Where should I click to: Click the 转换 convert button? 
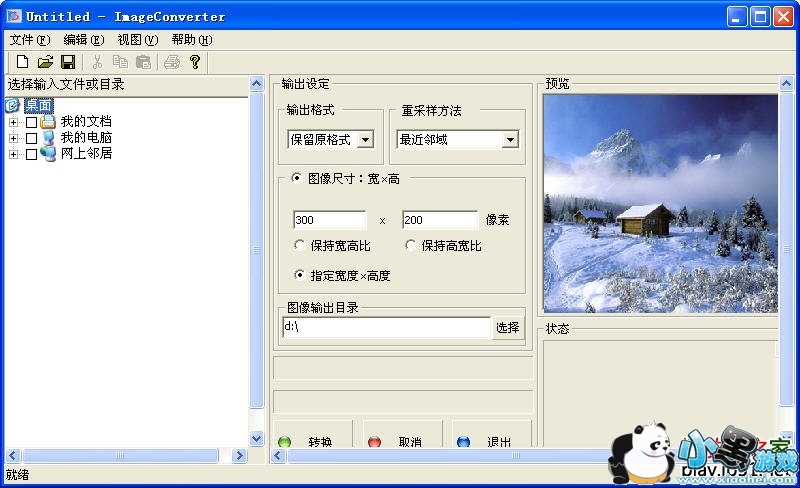tap(312, 434)
